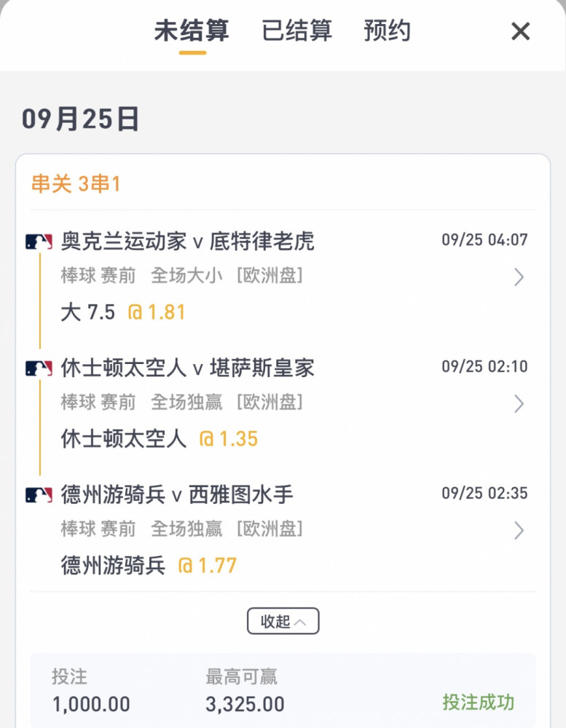Screen dimensions: 566x728
Task: Switch to 预约 tab
Action: point(387,31)
